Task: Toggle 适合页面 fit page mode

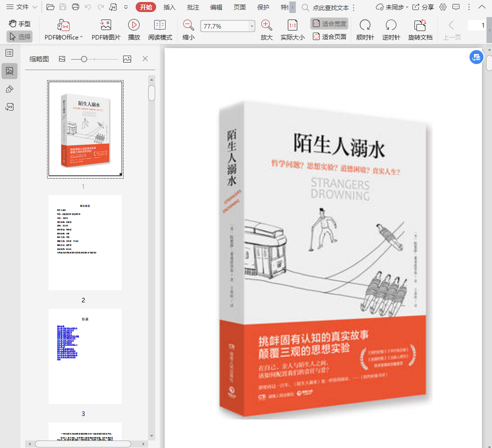Action: click(329, 37)
